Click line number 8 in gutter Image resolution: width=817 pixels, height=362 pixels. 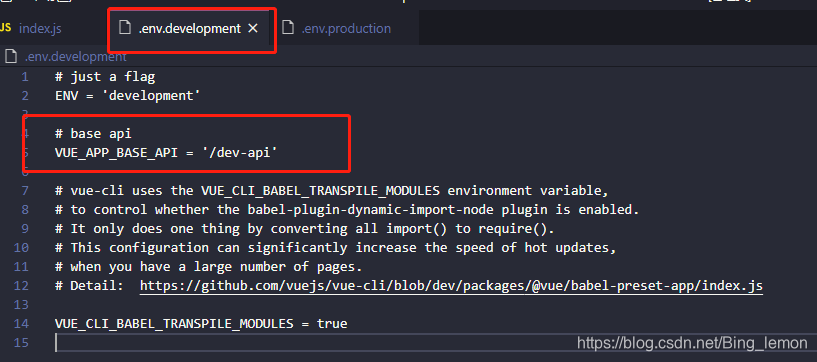click(25, 209)
